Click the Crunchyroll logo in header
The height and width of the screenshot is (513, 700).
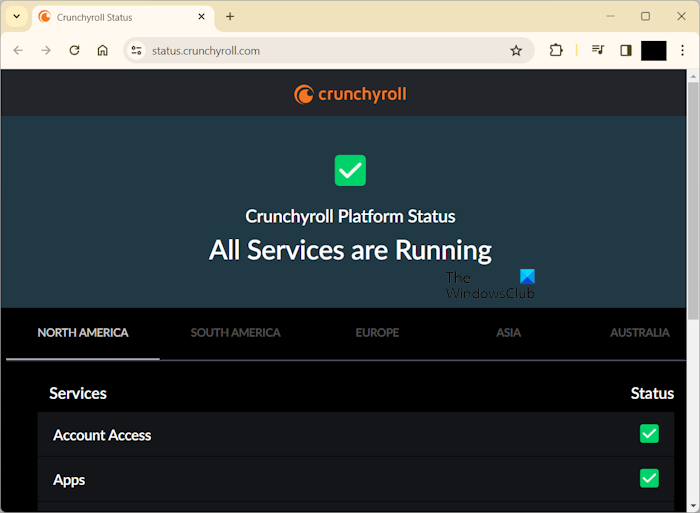[x=350, y=94]
